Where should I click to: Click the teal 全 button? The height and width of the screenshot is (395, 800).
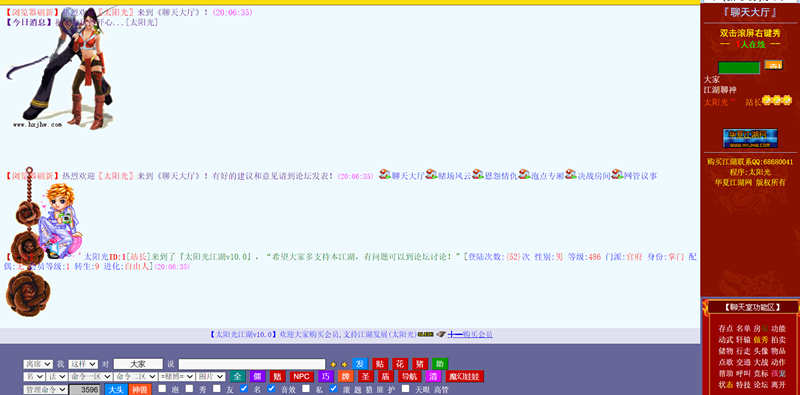point(237,377)
